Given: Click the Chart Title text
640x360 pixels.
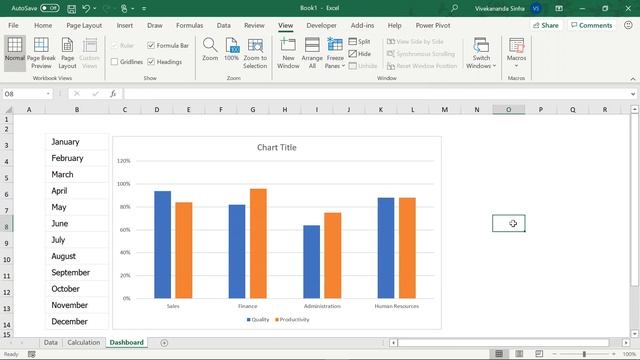Looking at the screenshot, I should pyautogui.click(x=277, y=147).
